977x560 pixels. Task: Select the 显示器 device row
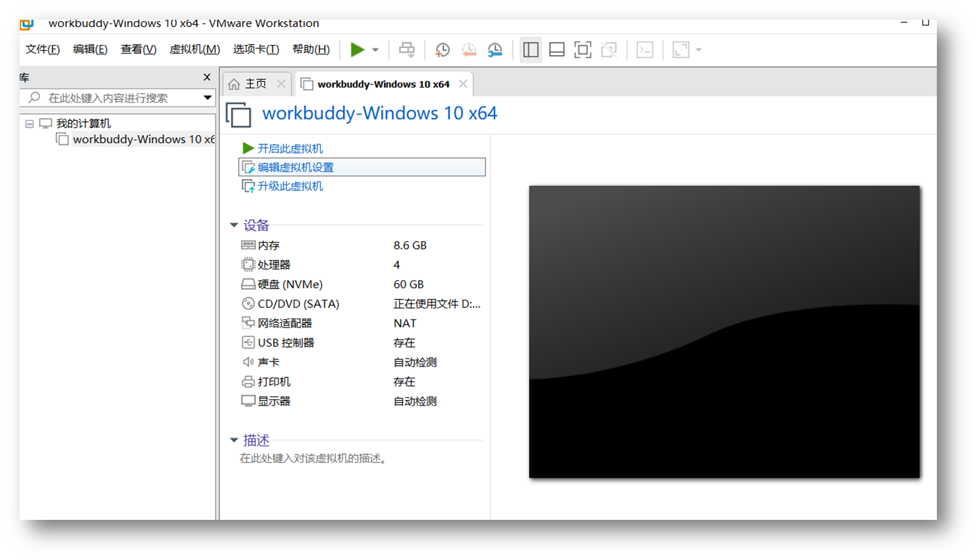click(361, 401)
